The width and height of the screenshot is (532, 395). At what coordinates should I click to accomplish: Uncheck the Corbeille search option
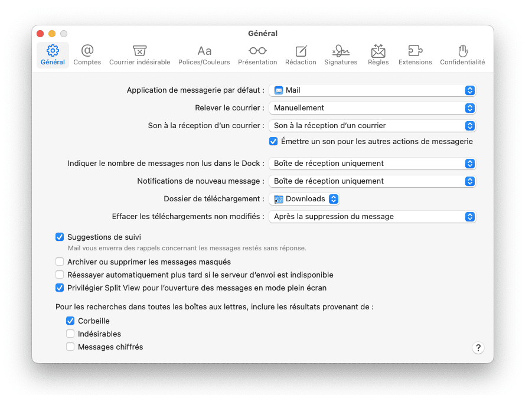pyautogui.click(x=70, y=321)
